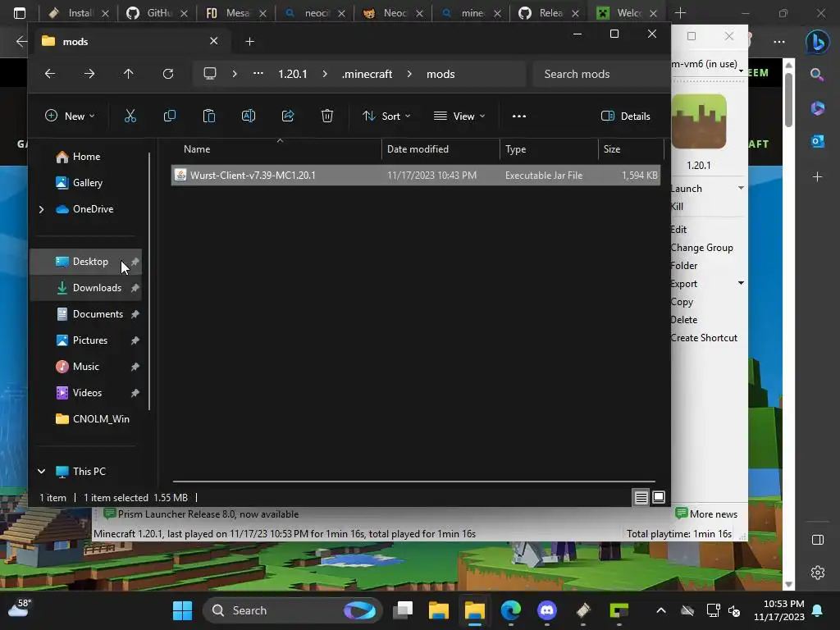Viewport: 840px width, 630px height.
Task: Expand hidden breadcrumb path ellipsis
Action: tap(258, 74)
